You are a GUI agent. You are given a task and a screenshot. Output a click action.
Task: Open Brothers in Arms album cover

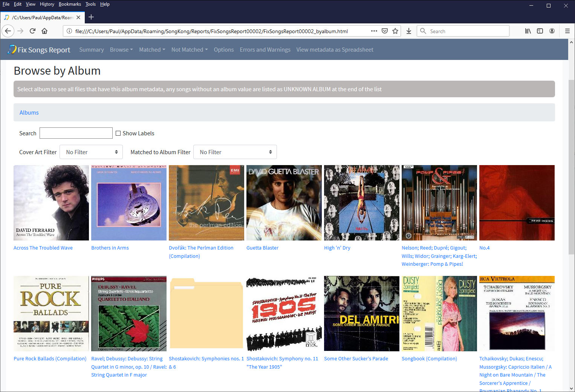tap(129, 203)
